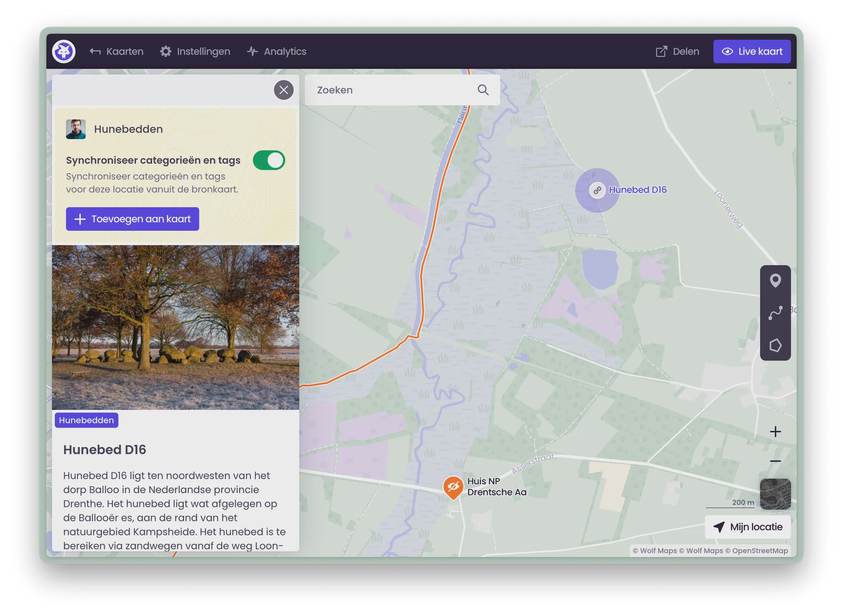Click inside the Zoeken search field
This screenshot has height=616, width=843.
pyautogui.click(x=383, y=90)
